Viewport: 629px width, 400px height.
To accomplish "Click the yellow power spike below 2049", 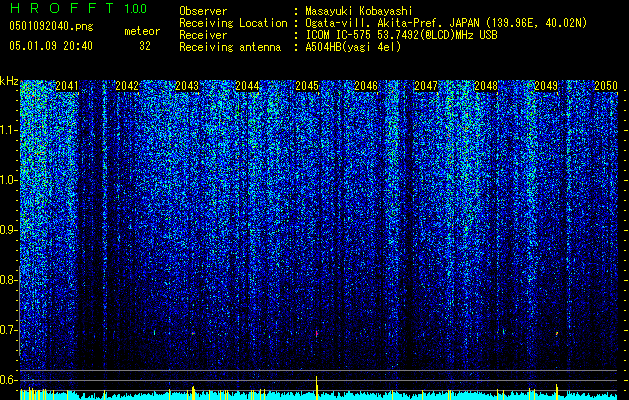I will [557, 392].
